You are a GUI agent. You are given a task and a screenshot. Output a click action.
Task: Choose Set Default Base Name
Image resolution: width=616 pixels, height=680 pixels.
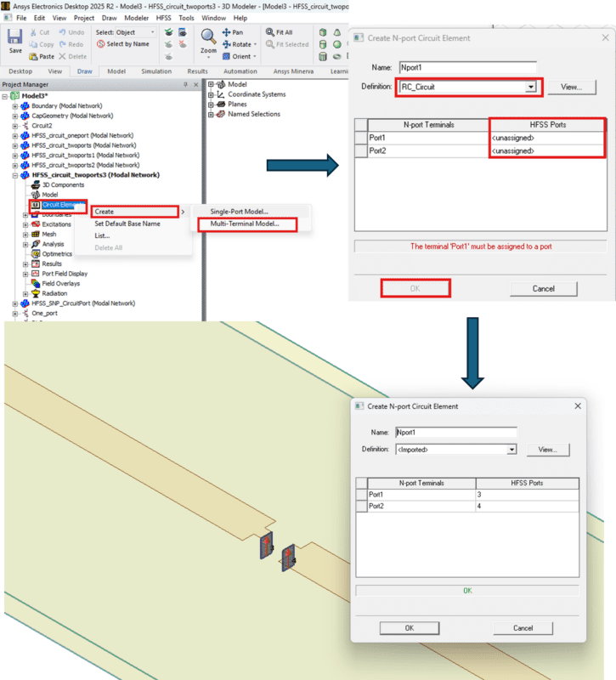pos(127,224)
